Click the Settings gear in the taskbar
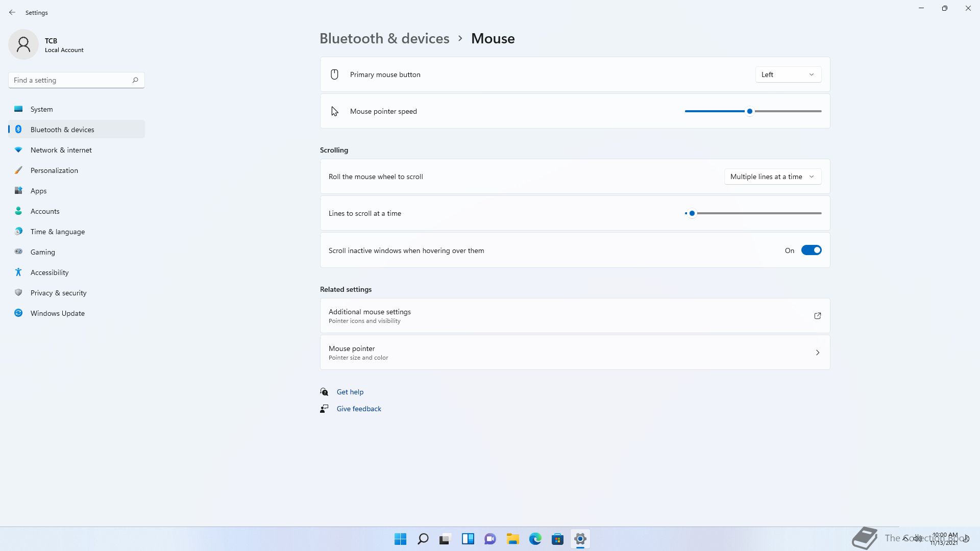Screen dimensions: 980x551 tap(580, 539)
